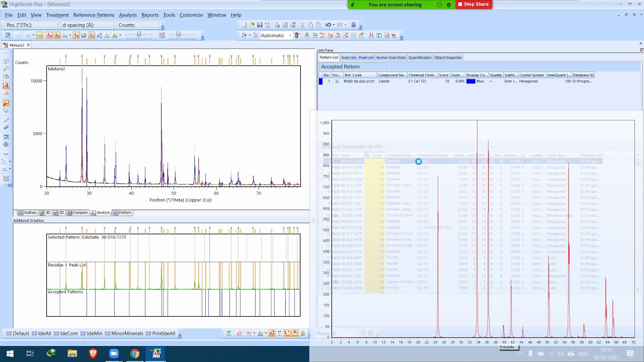This screenshot has height=362, width=644.
Task: Click the Default batch button
Action: [18, 333]
